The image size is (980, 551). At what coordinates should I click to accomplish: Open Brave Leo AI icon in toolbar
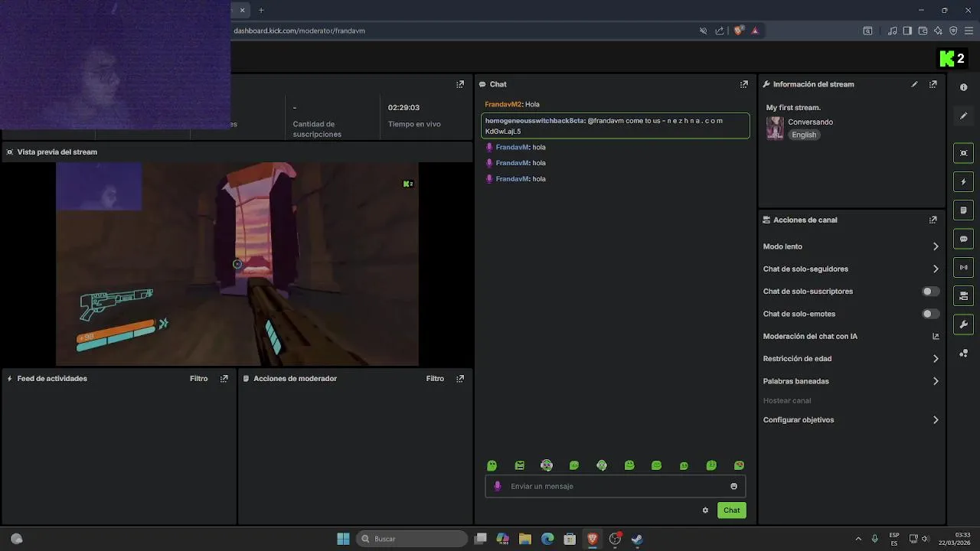[938, 31]
